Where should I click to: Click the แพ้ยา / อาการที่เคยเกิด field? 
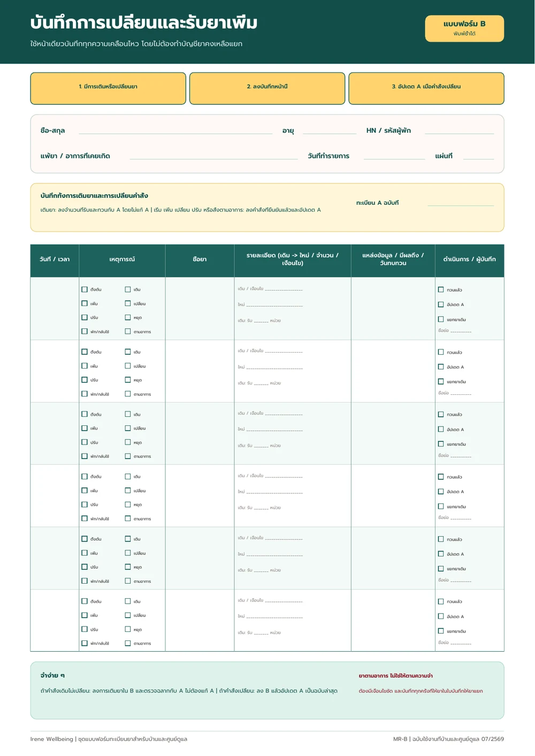click(213, 156)
